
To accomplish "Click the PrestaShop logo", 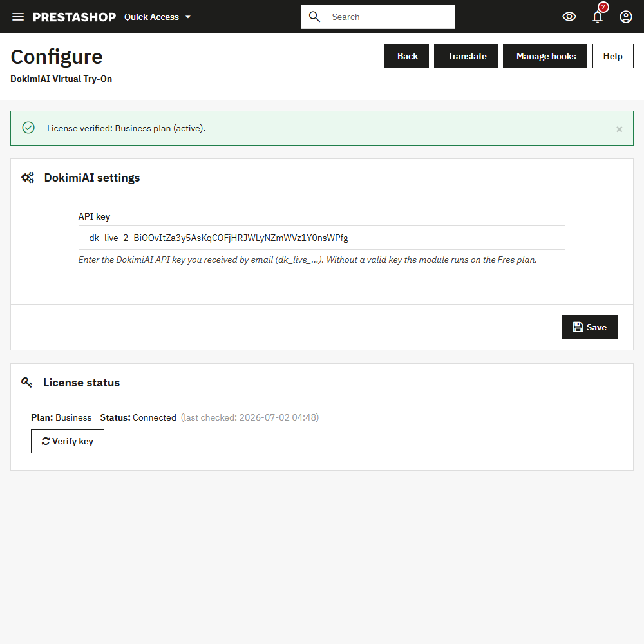I will coord(74,17).
